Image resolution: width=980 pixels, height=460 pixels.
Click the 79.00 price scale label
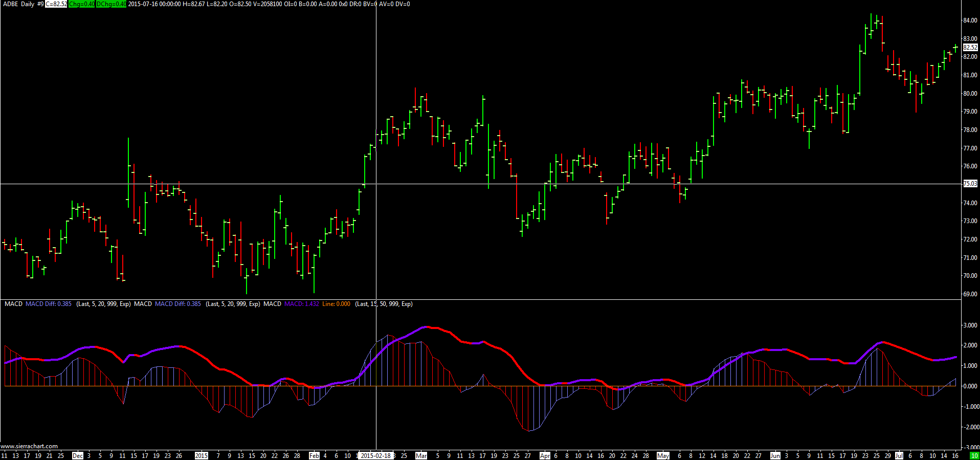[970, 112]
